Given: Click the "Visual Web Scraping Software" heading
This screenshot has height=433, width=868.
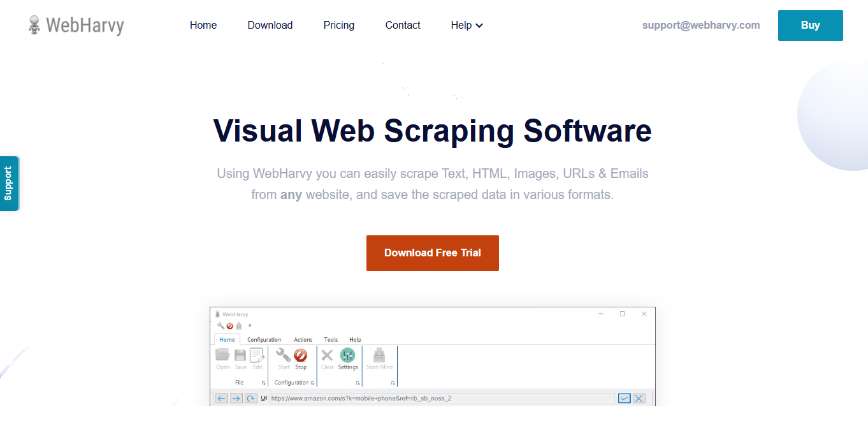Looking at the screenshot, I should click(433, 131).
